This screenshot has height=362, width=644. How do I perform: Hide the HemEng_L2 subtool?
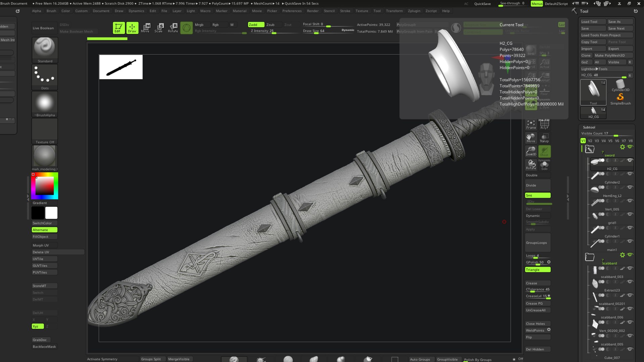(630, 187)
